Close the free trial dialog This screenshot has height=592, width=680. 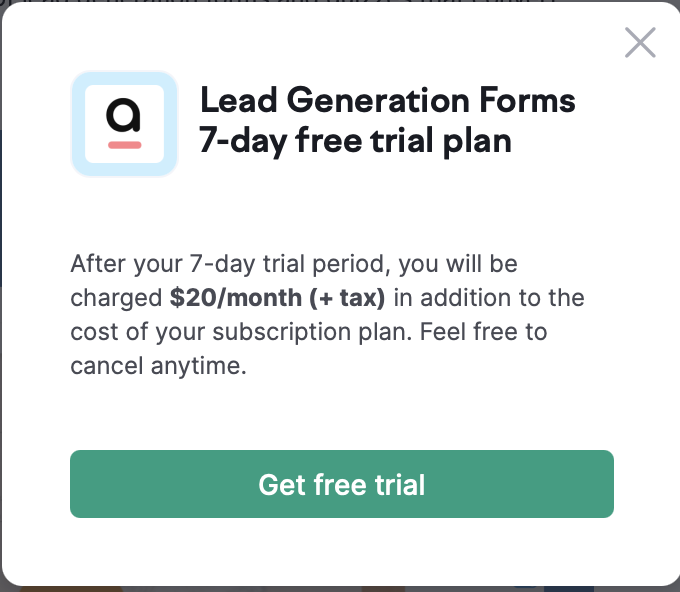pos(640,43)
